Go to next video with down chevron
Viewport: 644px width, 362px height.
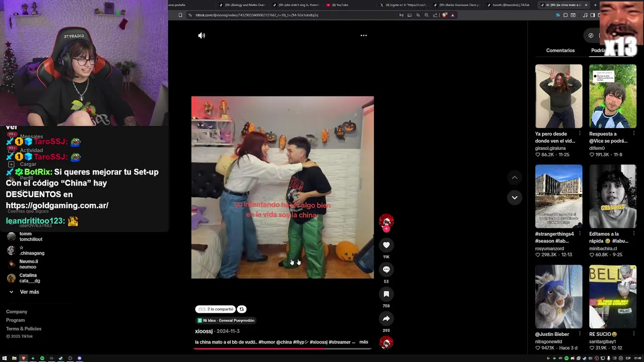point(514,198)
